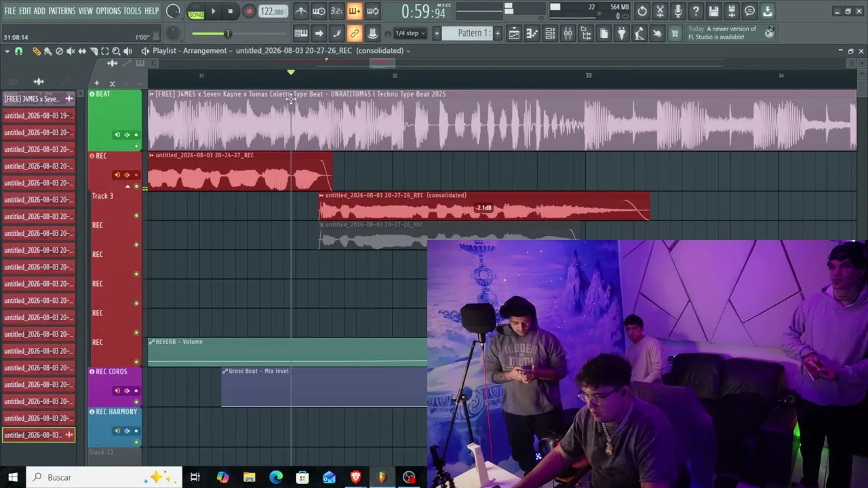Toggle Pattern/Song mode switch

point(195,12)
